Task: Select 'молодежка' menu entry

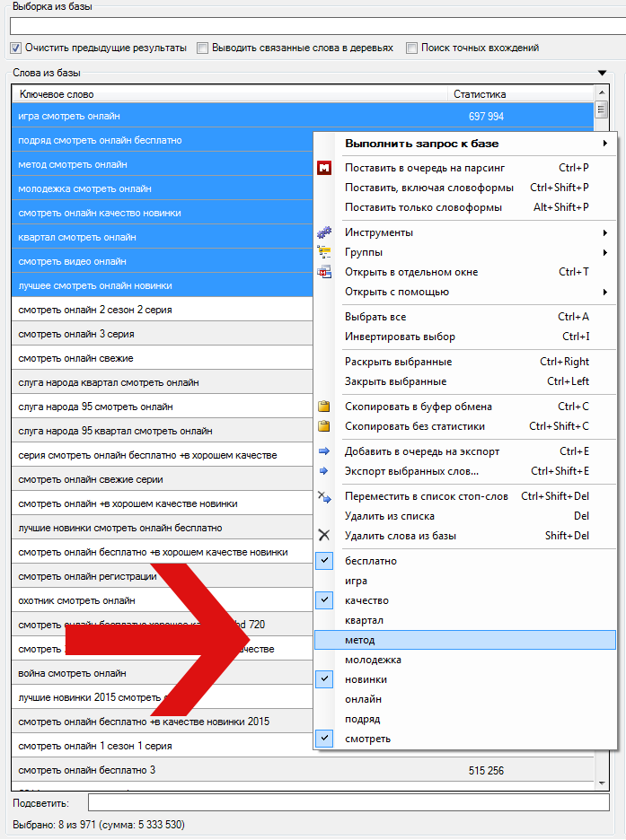Action: pyautogui.click(x=464, y=660)
